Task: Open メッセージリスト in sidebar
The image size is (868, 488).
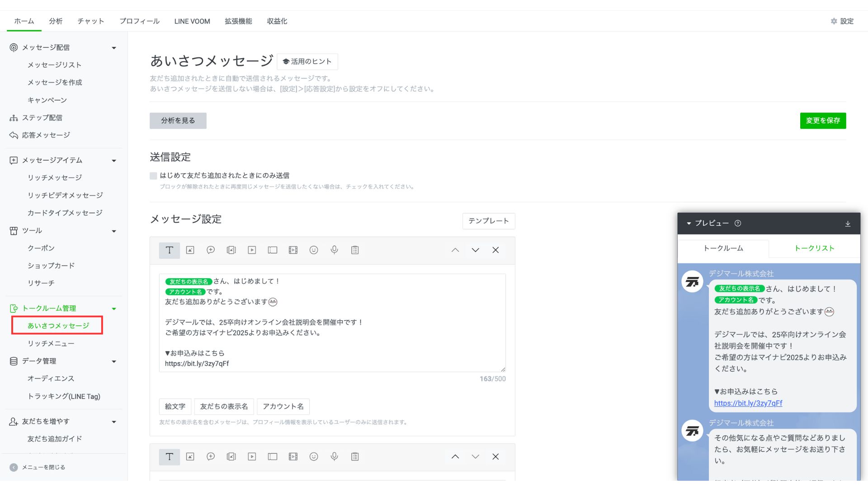Action: pos(55,65)
